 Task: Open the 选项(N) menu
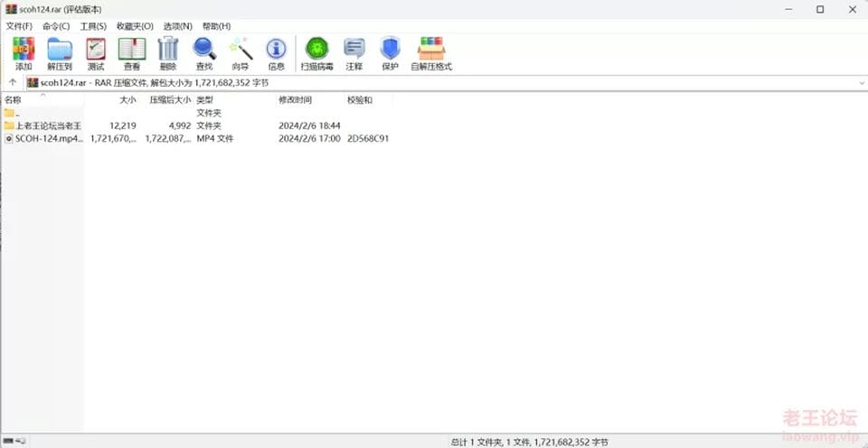[x=178, y=26]
